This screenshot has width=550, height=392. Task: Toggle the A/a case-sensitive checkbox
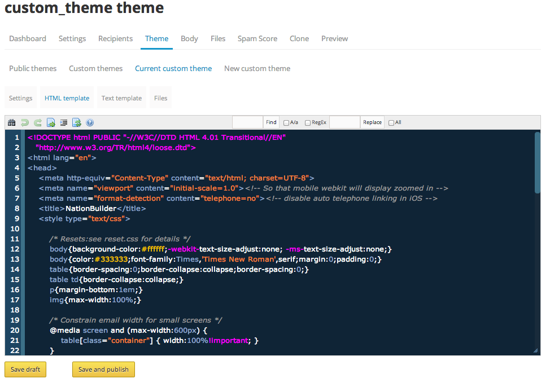[x=286, y=122]
